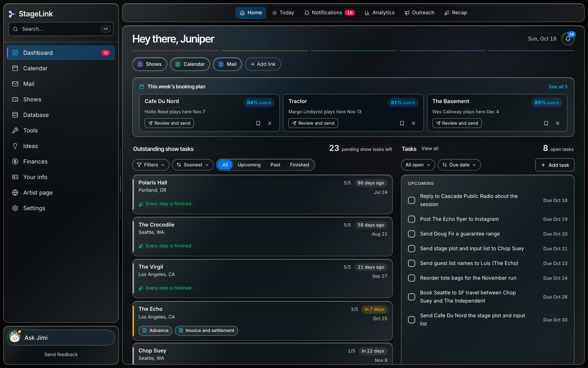Image resolution: width=588 pixels, height=368 pixels.
Task: Open Artist page in the sidebar
Action: 61,192
